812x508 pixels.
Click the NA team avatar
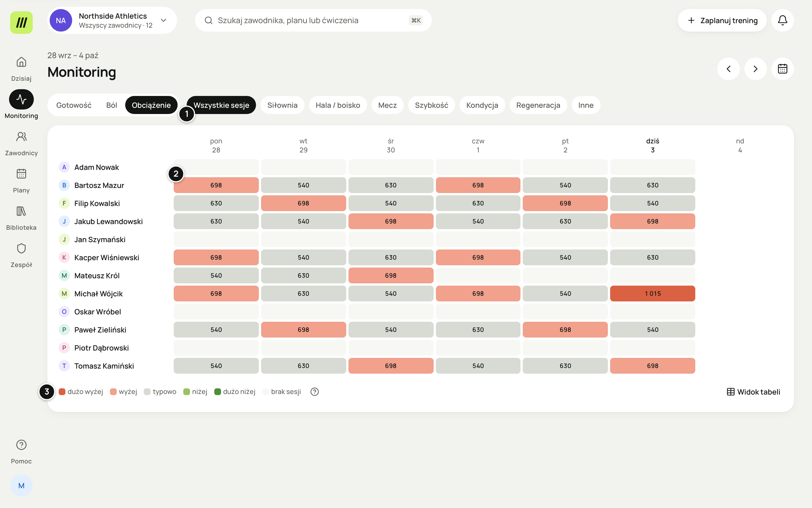(x=61, y=20)
